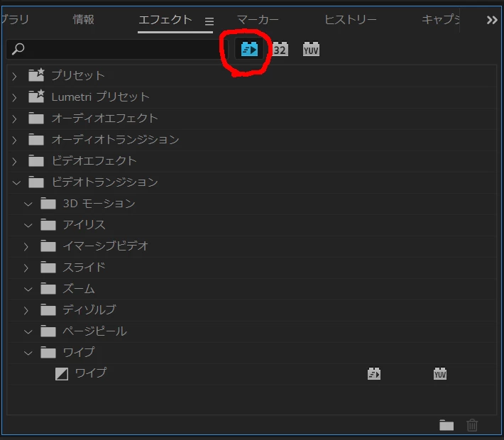Viewport: 504px width, 440px height.
Task: Select the ページピール label
Action: click(95, 331)
